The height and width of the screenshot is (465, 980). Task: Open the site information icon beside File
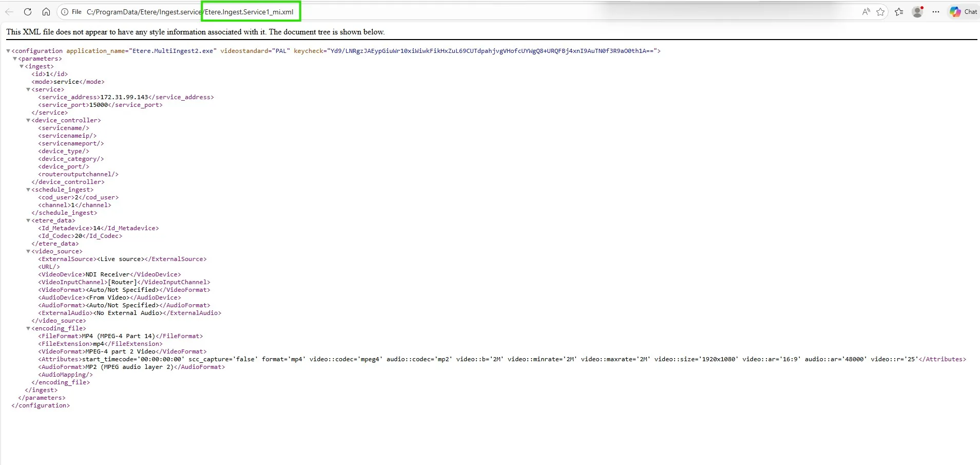tap(65, 12)
